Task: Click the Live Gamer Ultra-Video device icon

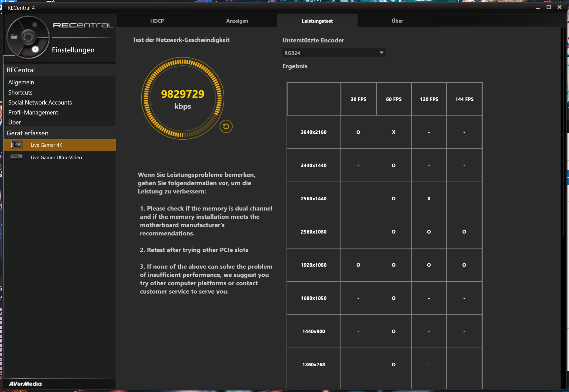Action: [16, 157]
